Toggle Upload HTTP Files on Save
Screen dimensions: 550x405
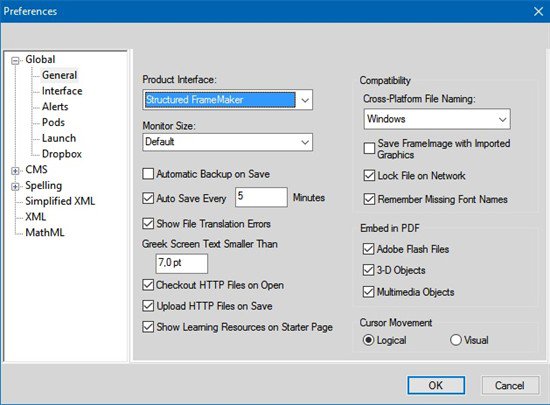pyautogui.click(x=148, y=306)
